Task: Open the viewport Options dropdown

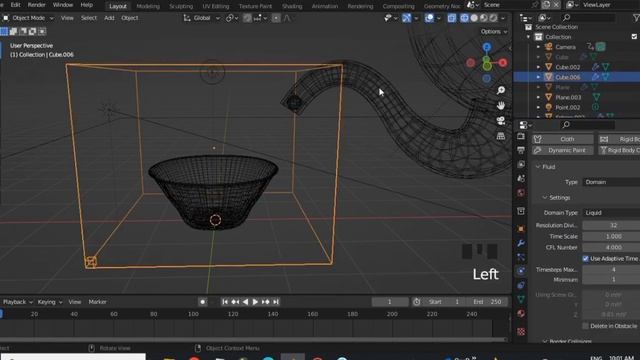Action: click(494, 31)
